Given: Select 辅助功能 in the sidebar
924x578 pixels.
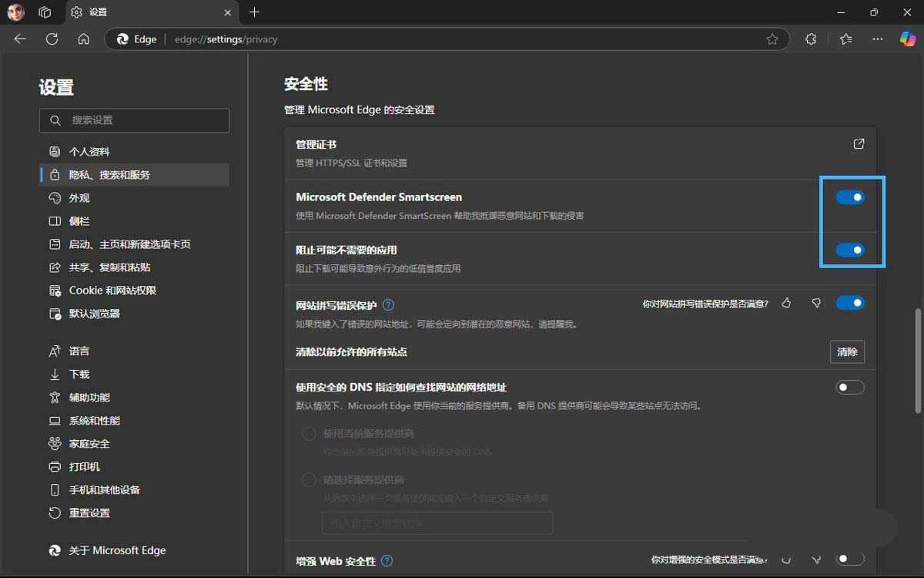Looking at the screenshot, I should click(134, 398).
